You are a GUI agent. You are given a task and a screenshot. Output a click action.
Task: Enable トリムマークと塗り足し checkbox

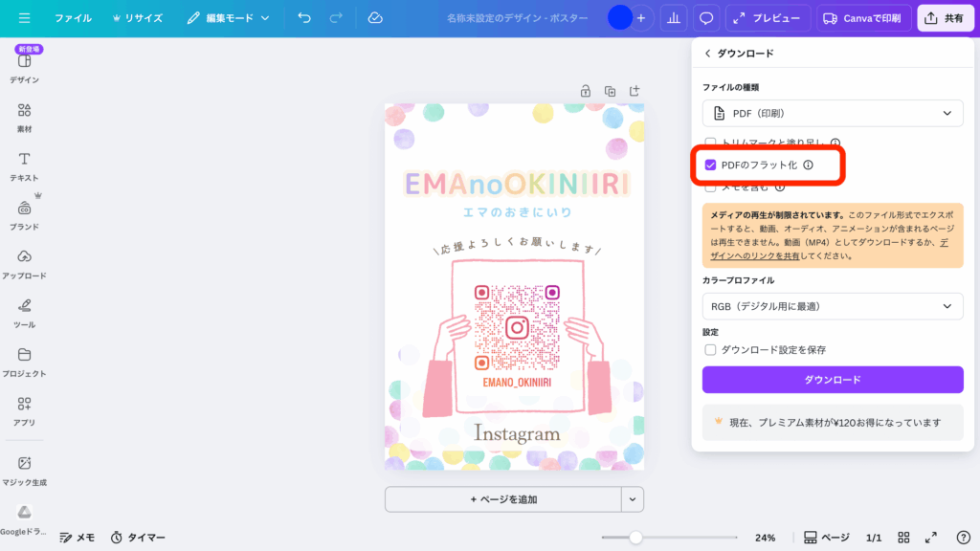click(709, 140)
